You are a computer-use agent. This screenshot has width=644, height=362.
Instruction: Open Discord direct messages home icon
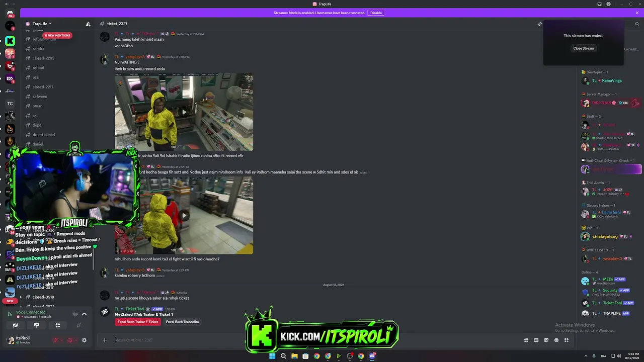point(10,14)
